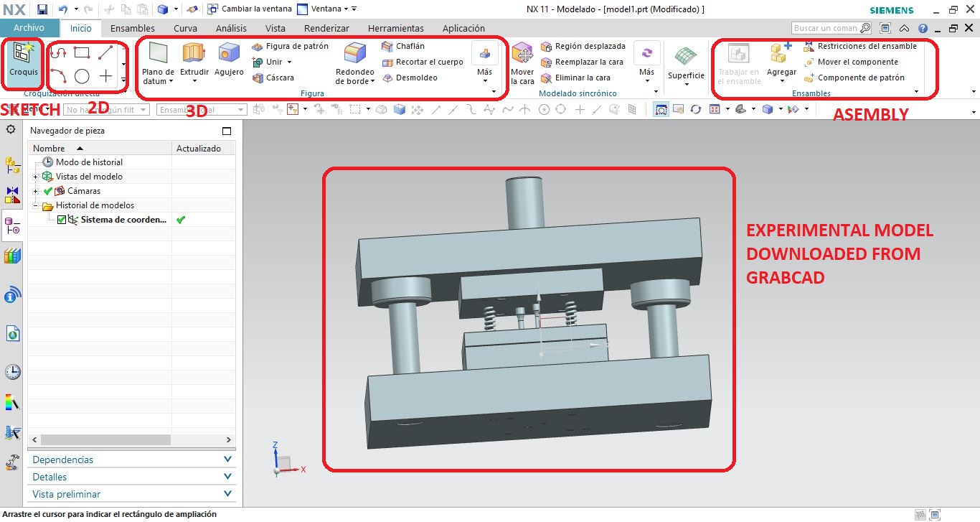Collapse the ribbon with the up chevron

(904, 28)
